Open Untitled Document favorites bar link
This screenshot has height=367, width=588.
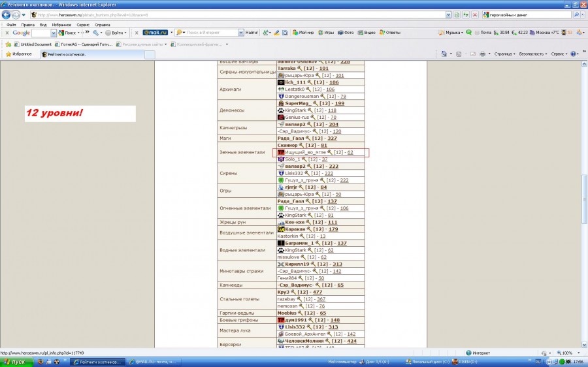coord(33,44)
